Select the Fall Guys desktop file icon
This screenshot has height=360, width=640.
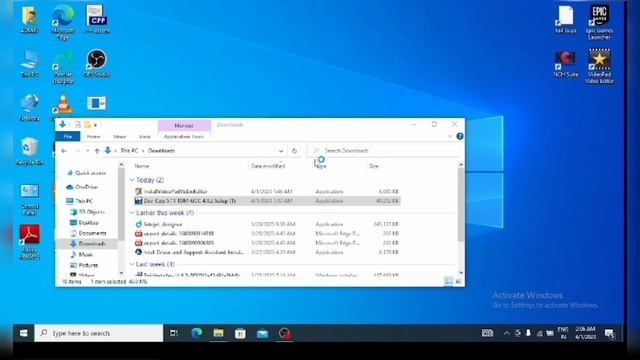tap(565, 19)
